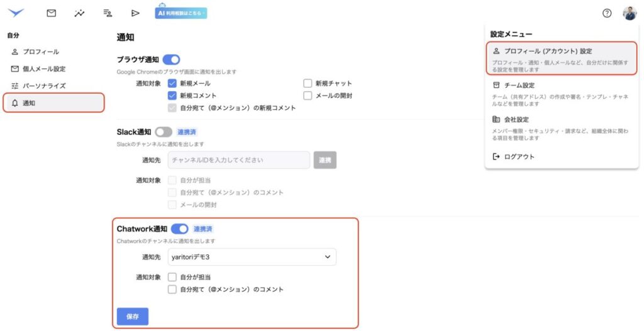Screen dimensions: 644x331
Task: Check the 新規チャット checkbox
Action: tap(308, 83)
